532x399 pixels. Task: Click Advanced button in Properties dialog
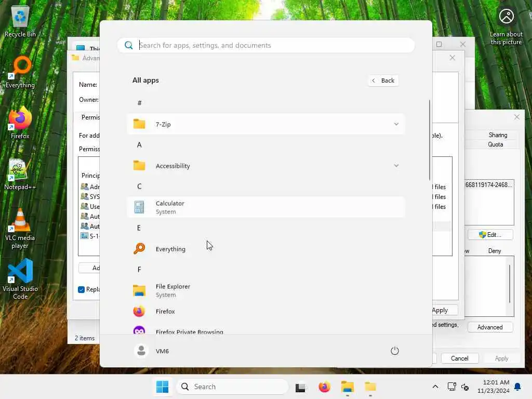(x=490, y=327)
